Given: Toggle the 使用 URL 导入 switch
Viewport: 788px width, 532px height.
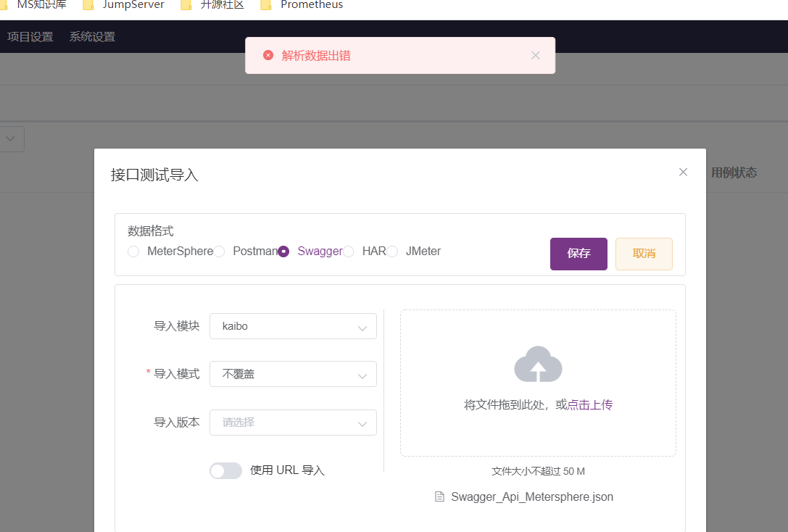Looking at the screenshot, I should click(x=225, y=470).
